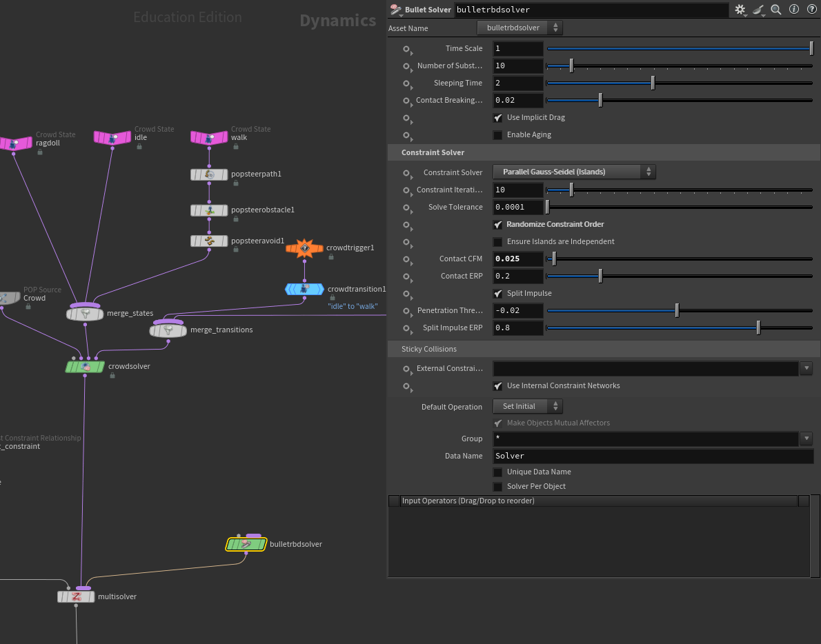Open the help question mark icon
821x644 pixels.
811,9
